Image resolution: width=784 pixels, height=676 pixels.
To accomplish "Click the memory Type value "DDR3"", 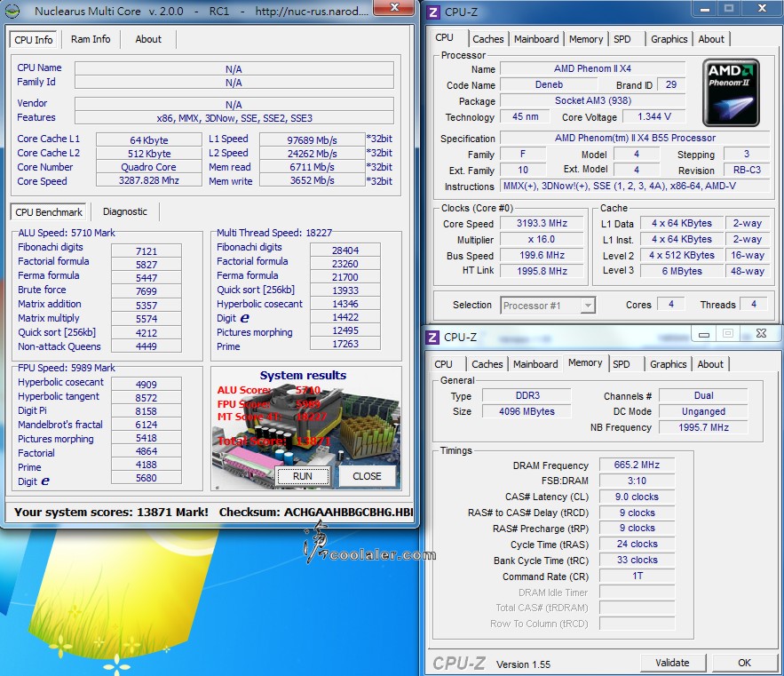I will (x=527, y=395).
